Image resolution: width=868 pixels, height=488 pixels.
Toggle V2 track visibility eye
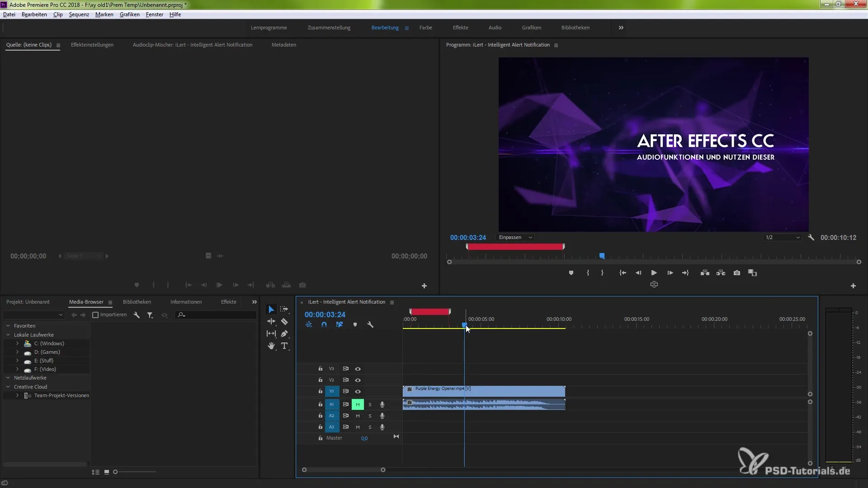click(x=358, y=380)
